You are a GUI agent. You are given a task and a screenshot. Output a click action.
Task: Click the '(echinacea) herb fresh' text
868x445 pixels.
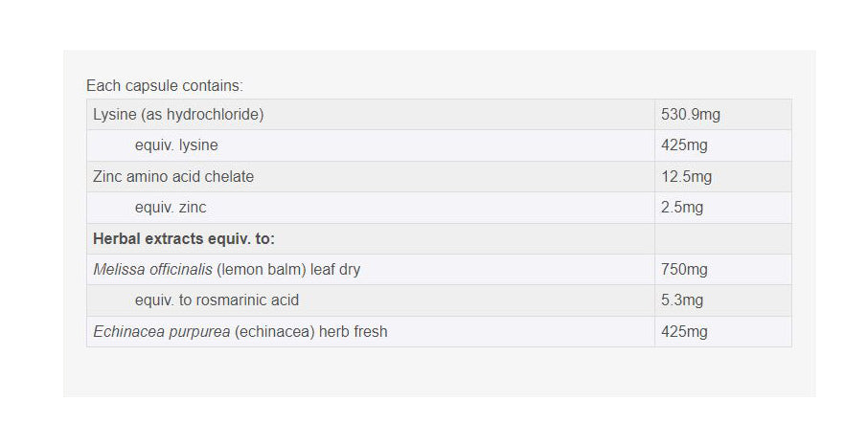310,332
